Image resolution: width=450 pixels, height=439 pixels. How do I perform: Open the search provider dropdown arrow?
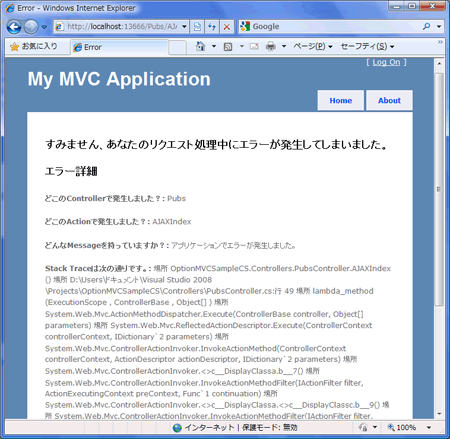(x=439, y=27)
